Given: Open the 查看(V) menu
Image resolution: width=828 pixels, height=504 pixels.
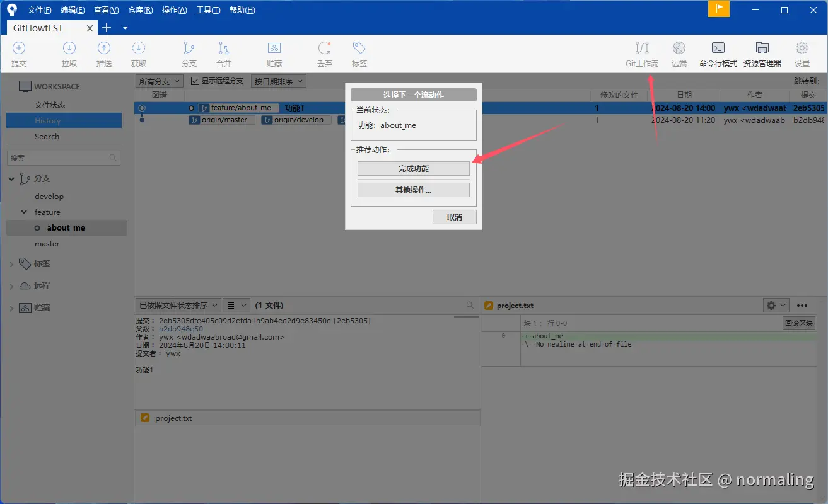Looking at the screenshot, I should [x=106, y=10].
